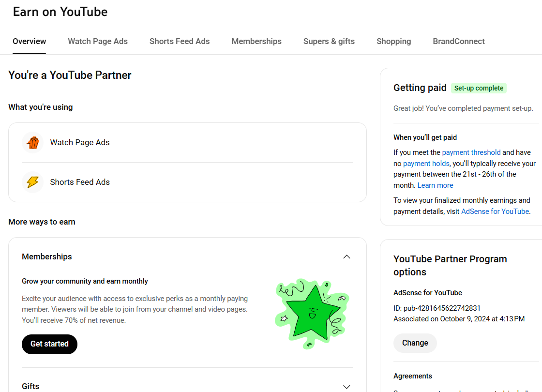Click the Watch Page Ads popcorn icon
The image size is (542, 392).
point(33,143)
